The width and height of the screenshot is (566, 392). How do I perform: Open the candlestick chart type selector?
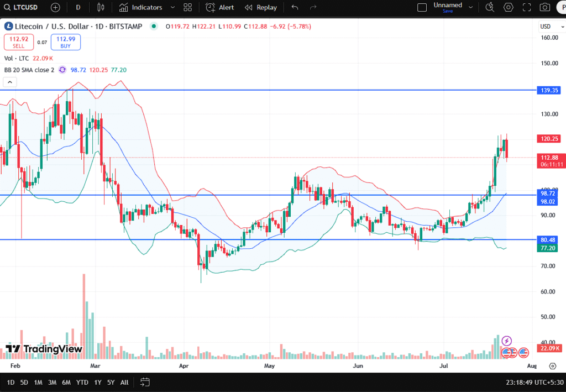pos(101,7)
